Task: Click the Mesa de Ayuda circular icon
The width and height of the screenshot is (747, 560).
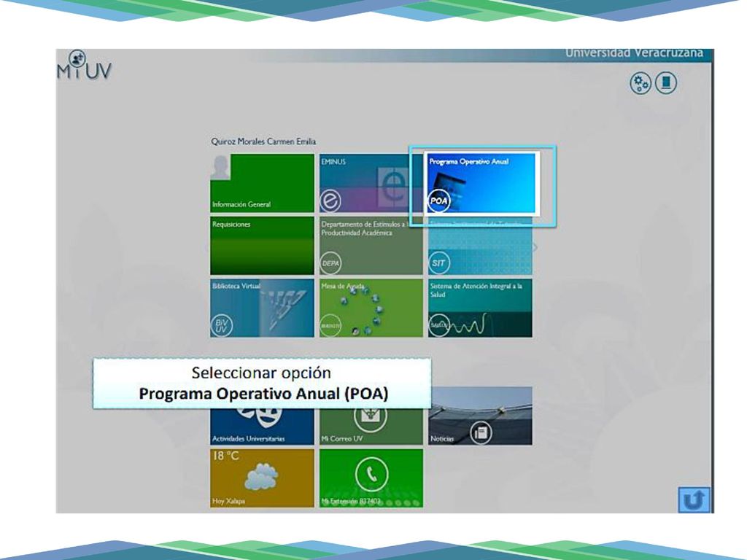Action: [x=330, y=326]
